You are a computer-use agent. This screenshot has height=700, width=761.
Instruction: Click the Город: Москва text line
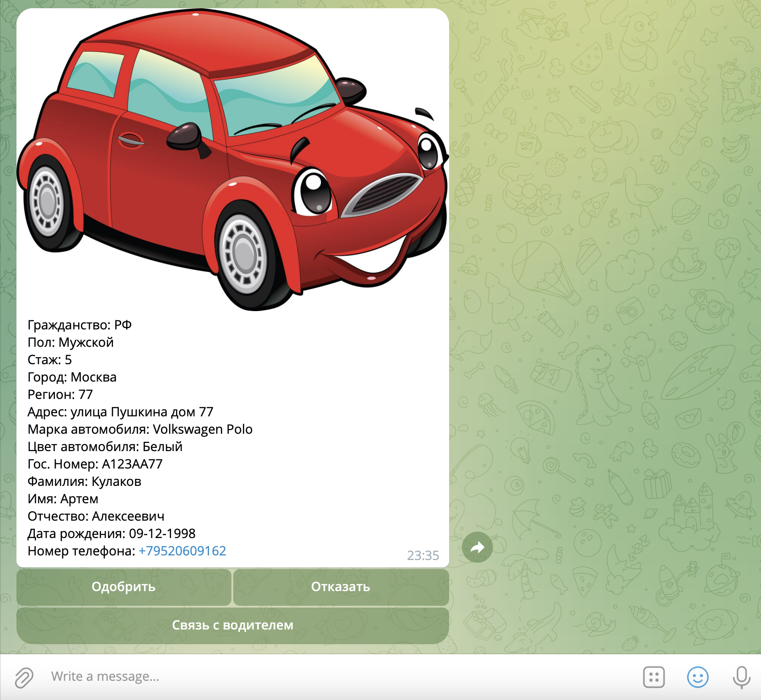pyautogui.click(x=72, y=377)
